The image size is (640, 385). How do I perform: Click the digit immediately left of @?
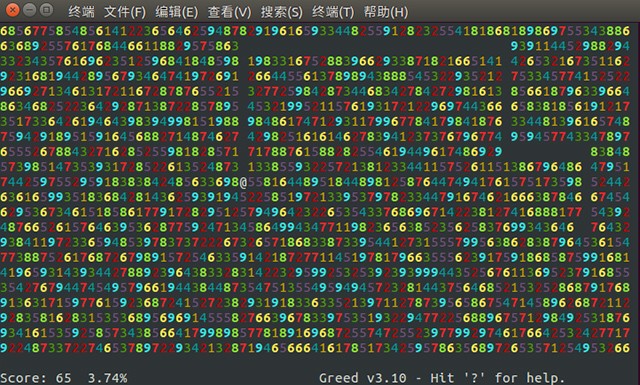236,182
